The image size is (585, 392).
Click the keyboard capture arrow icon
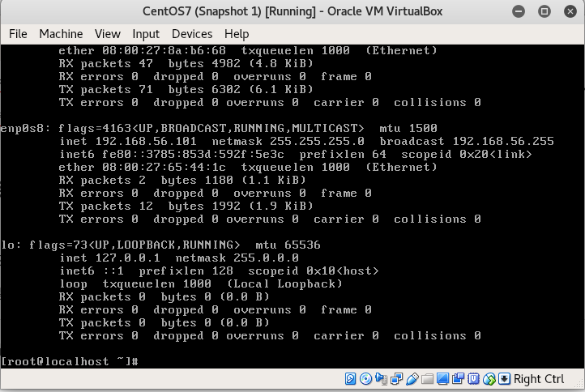504,379
